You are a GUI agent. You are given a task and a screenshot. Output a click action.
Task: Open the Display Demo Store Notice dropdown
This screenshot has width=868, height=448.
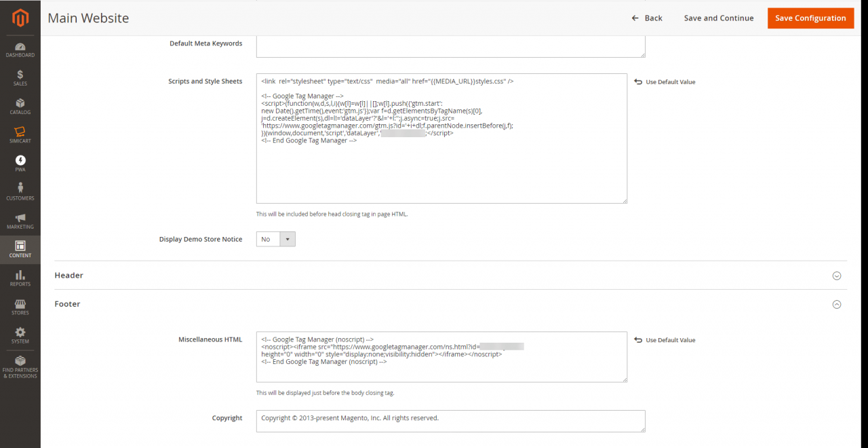[x=275, y=239]
